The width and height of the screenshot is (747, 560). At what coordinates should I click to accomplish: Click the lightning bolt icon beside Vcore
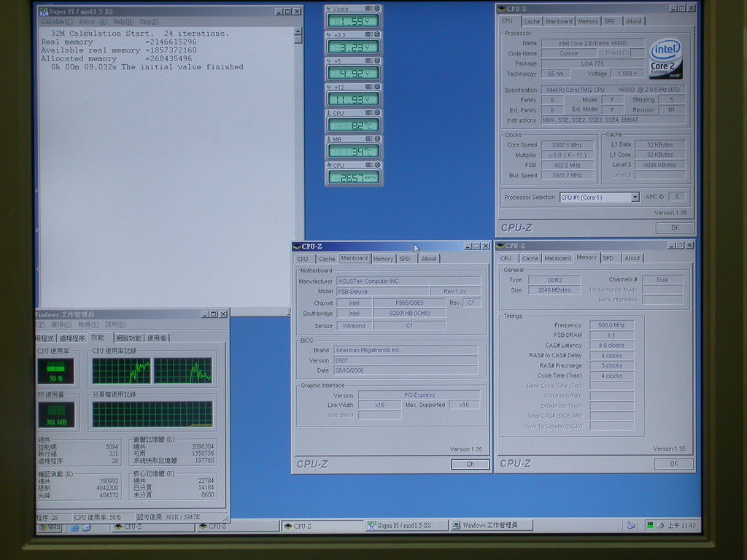click(x=329, y=9)
